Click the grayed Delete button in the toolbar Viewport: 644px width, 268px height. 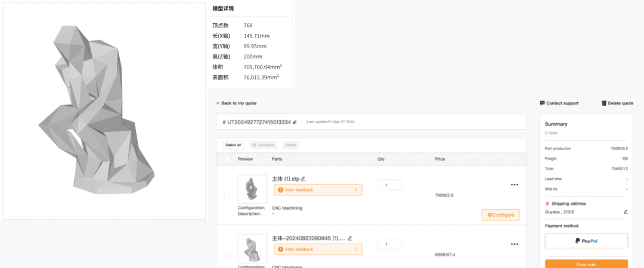pyautogui.click(x=290, y=145)
